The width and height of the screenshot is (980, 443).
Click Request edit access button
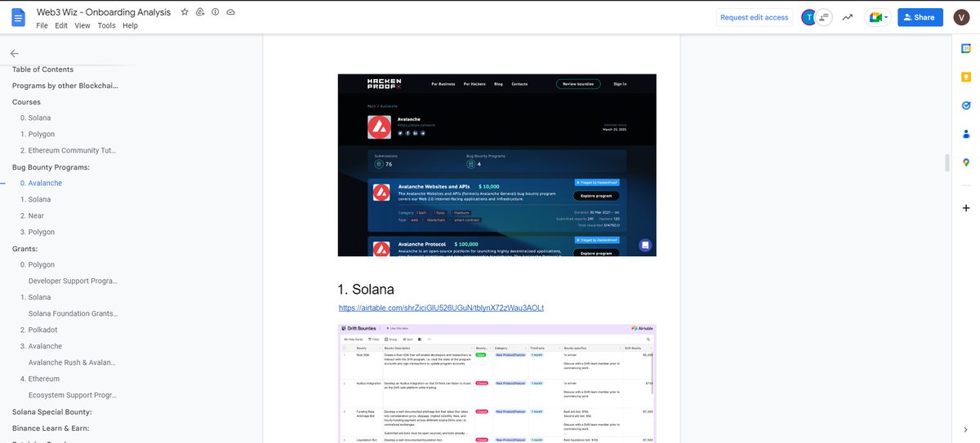754,17
